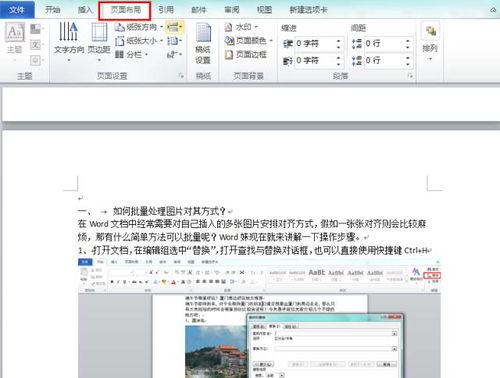Open the References (引用) tab
The width and height of the screenshot is (500, 378).
click(166, 10)
